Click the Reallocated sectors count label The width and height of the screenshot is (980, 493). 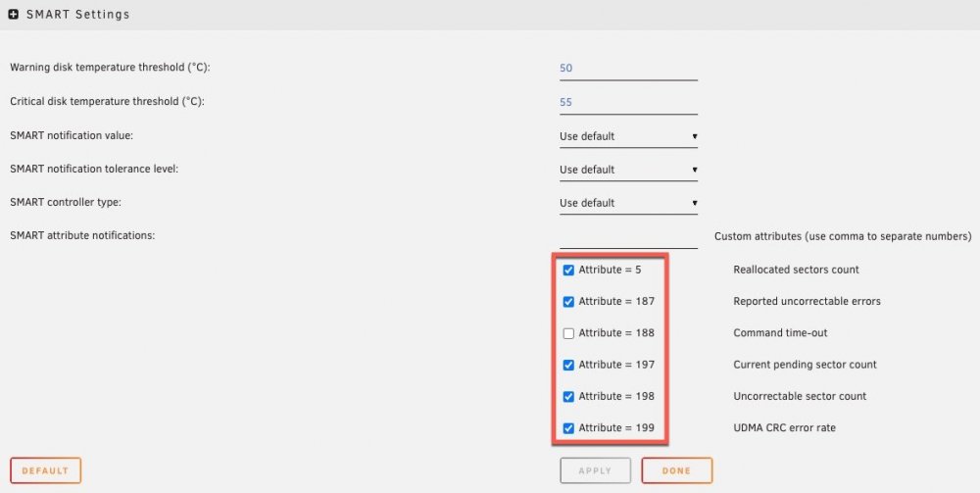[796, 270]
